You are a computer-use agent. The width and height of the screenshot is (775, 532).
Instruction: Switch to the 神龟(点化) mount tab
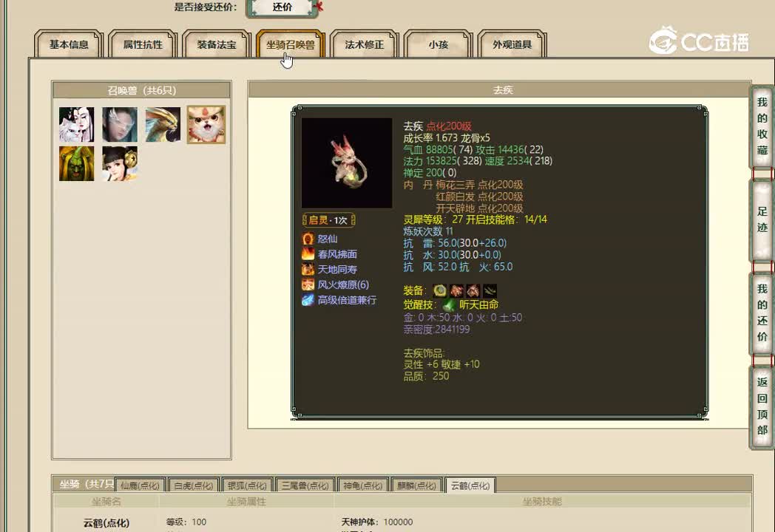tap(363, 485)
